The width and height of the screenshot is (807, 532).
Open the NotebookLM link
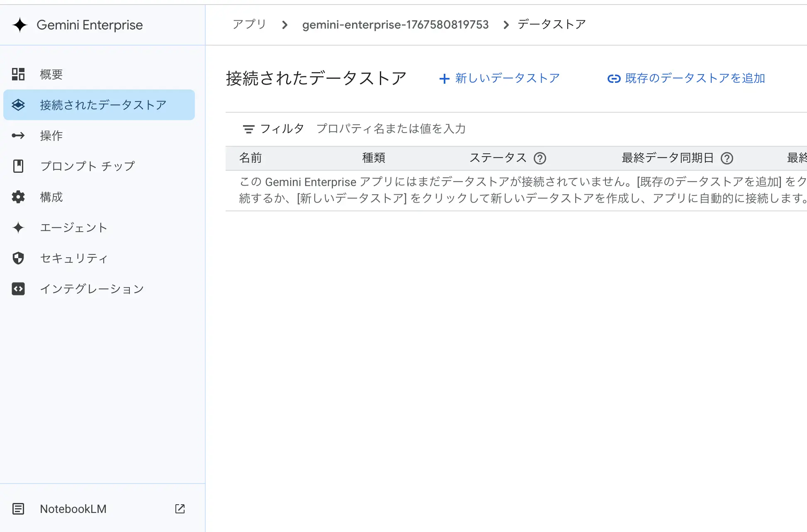click(x=99, y=509)
